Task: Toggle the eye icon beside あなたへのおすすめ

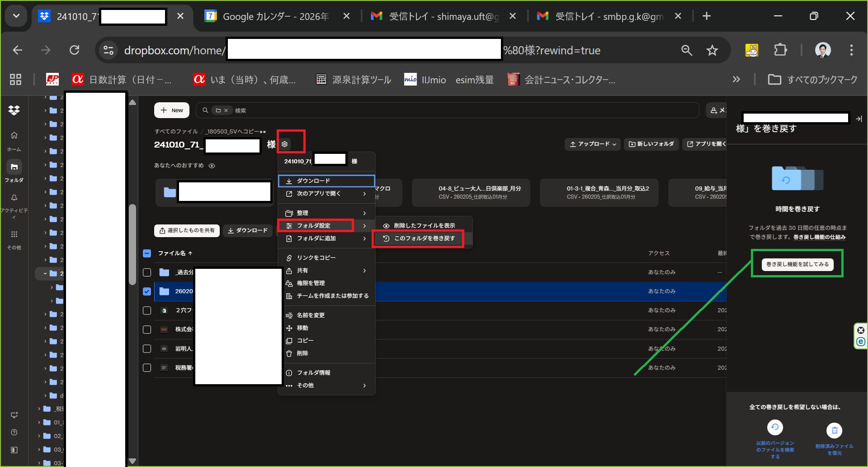Action: [212, 166]
